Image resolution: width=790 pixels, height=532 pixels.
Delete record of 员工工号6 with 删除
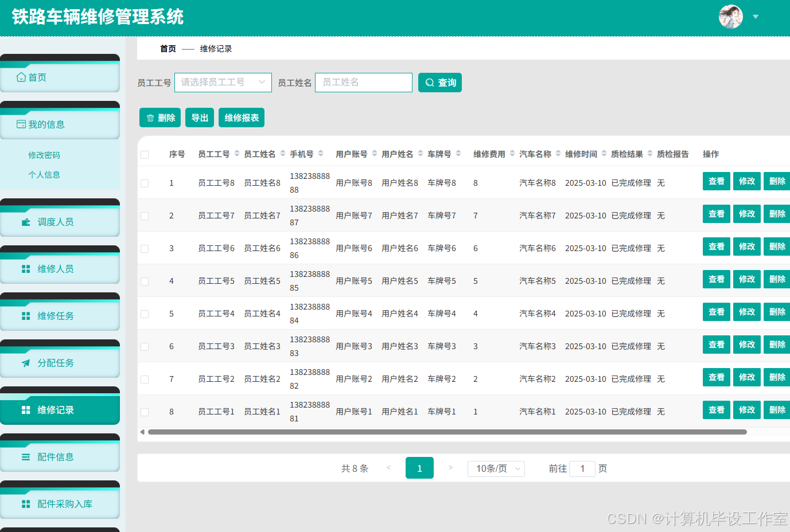[777, 247]
